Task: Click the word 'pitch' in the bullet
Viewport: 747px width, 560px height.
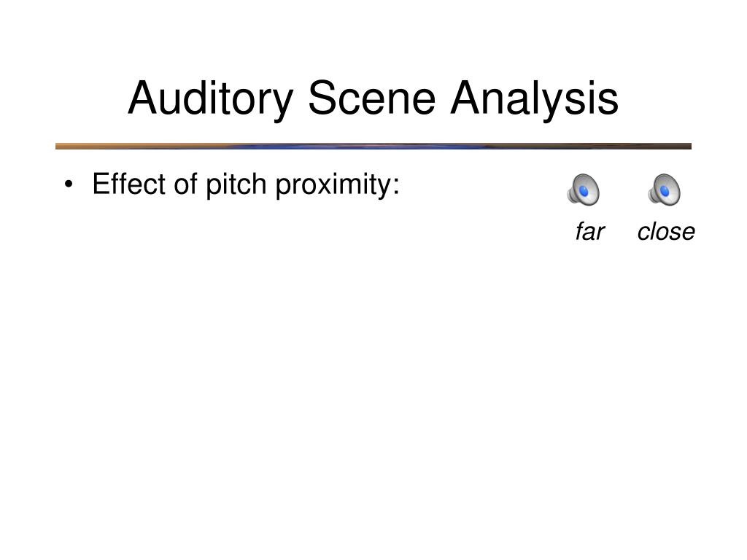Action: (236, 184)
